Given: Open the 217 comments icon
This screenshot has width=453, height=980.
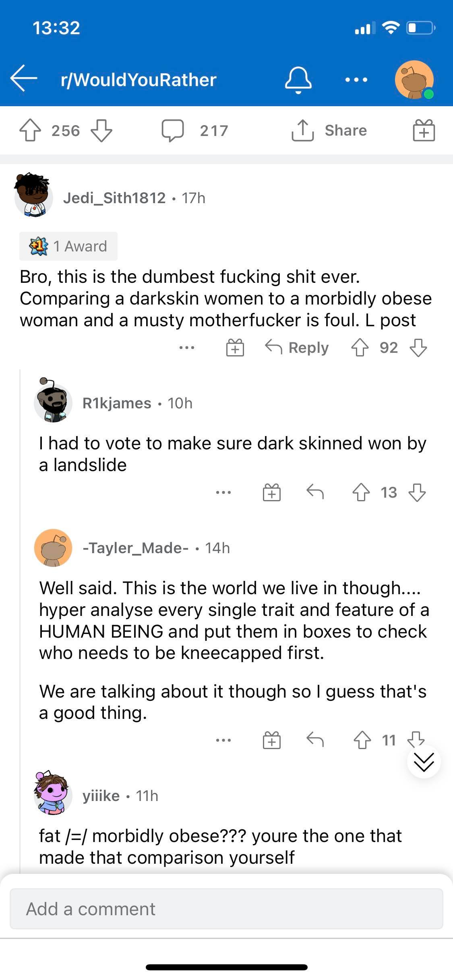Looking at the screenshot, I should click(x=173, y=130).
